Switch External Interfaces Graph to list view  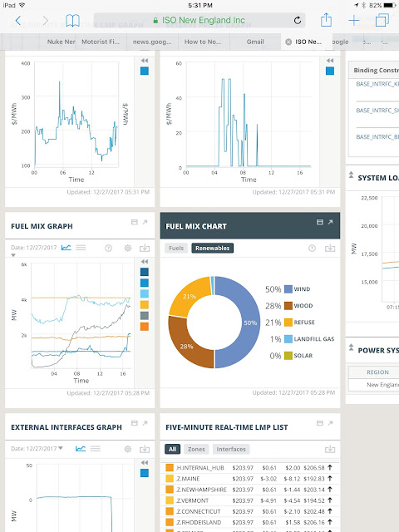pos(95,449)
